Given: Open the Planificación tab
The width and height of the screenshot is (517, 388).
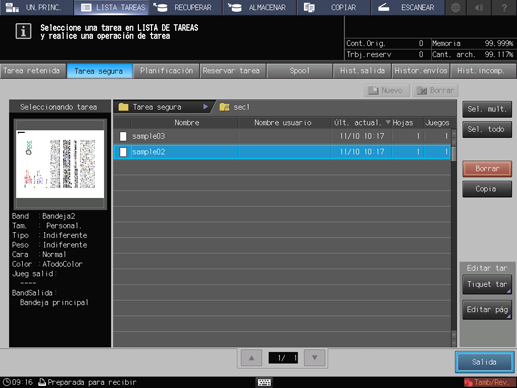Looking at the screenshot, I should pyautogui.click(x=166, y=71).
